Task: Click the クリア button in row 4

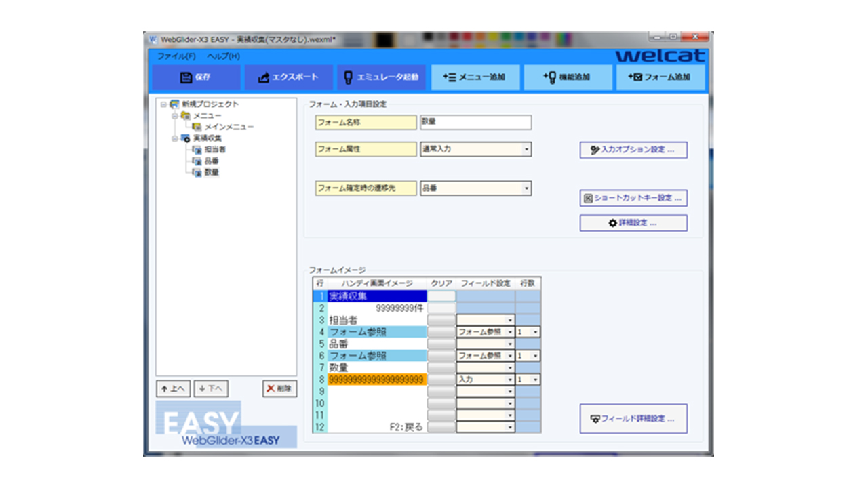Action: [441, 332]
